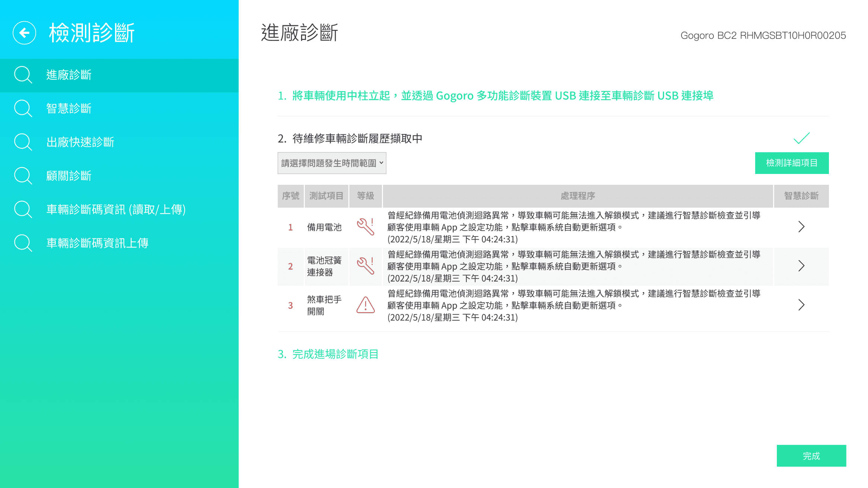Click the 檢測詳細項目 button
This screenshot has width=868, height=488.
pos(792,163)
